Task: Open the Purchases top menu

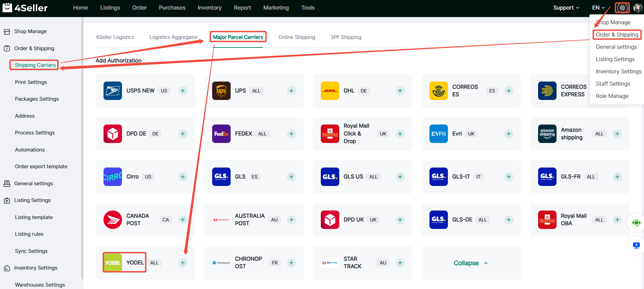Action: [x=172, y=8]
